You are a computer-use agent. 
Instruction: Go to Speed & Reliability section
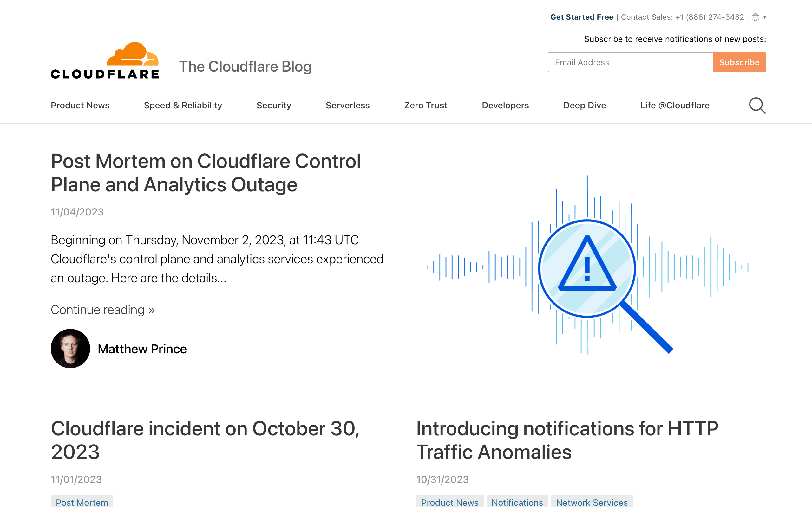point(183,105)
